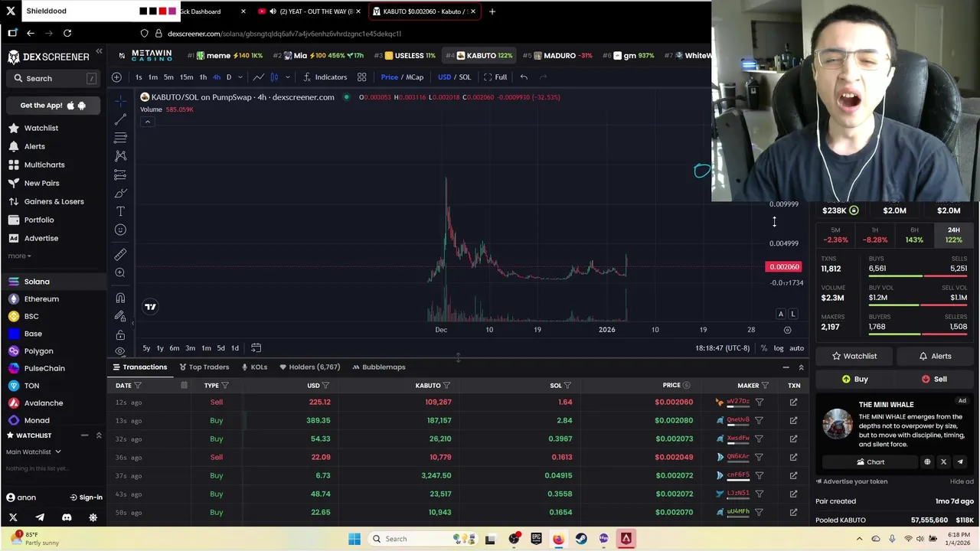Select the 15m chart timeframe
The image size is (980, 551).
(186, 77)
